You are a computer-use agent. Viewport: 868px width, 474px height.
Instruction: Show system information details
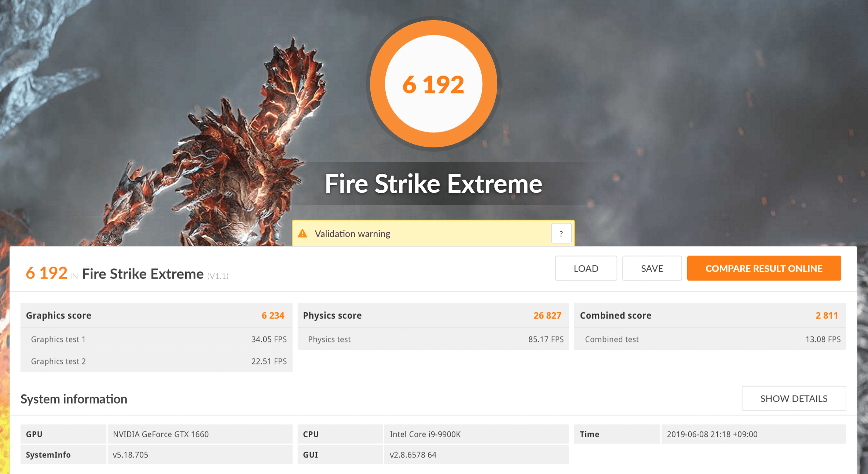click(x=794, y=398)
